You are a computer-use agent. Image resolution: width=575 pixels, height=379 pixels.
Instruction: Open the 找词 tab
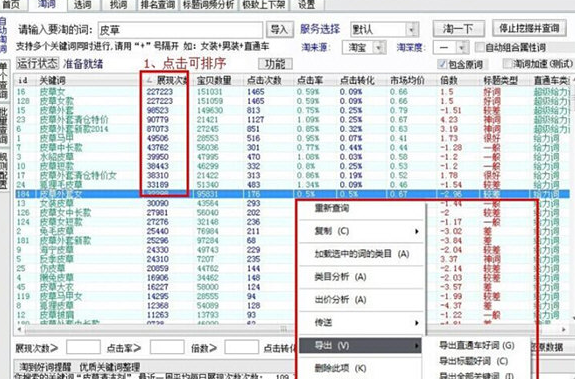119,5
